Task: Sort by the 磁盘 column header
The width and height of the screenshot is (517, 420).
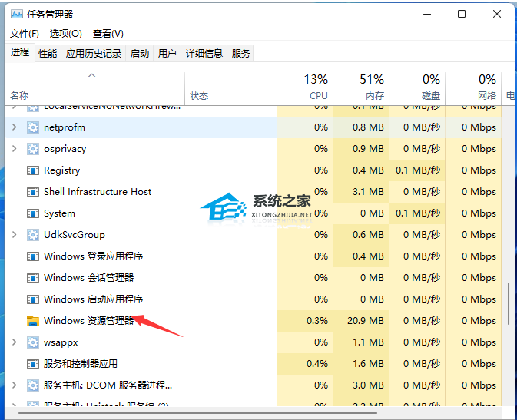Action: pyautogui.click(x=417, y=88)
